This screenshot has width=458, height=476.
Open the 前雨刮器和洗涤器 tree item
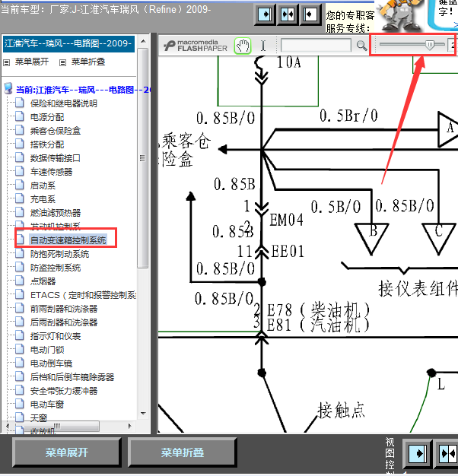pyautogui.click(x=64, y=309)
